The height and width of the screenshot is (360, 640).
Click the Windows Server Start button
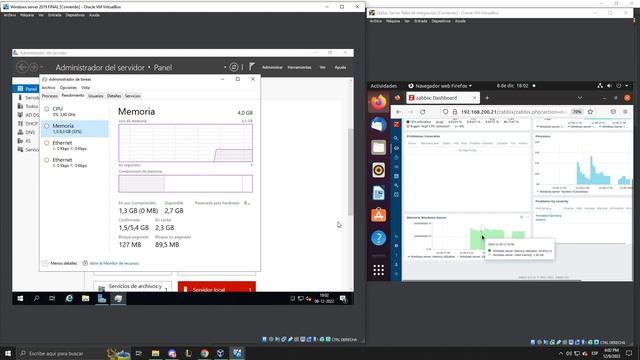(x=20, y=299)
